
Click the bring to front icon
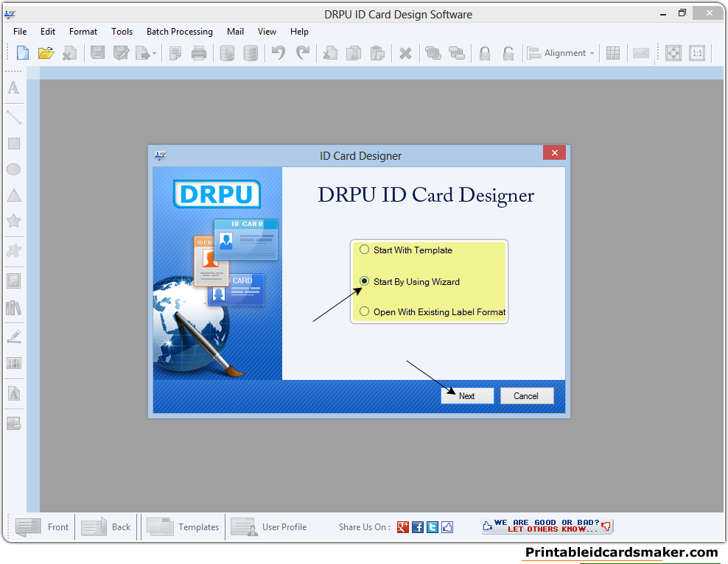(x=433, y=53)
